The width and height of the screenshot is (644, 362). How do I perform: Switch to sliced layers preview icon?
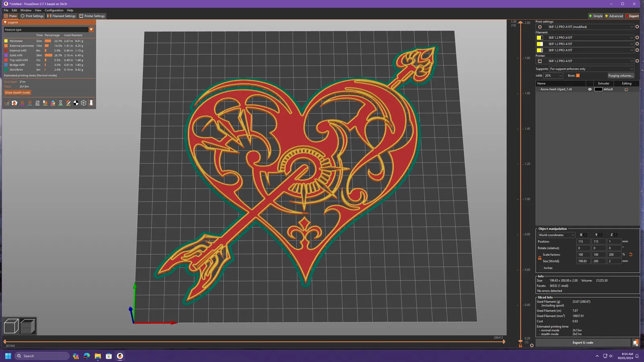tap(28, 326)
